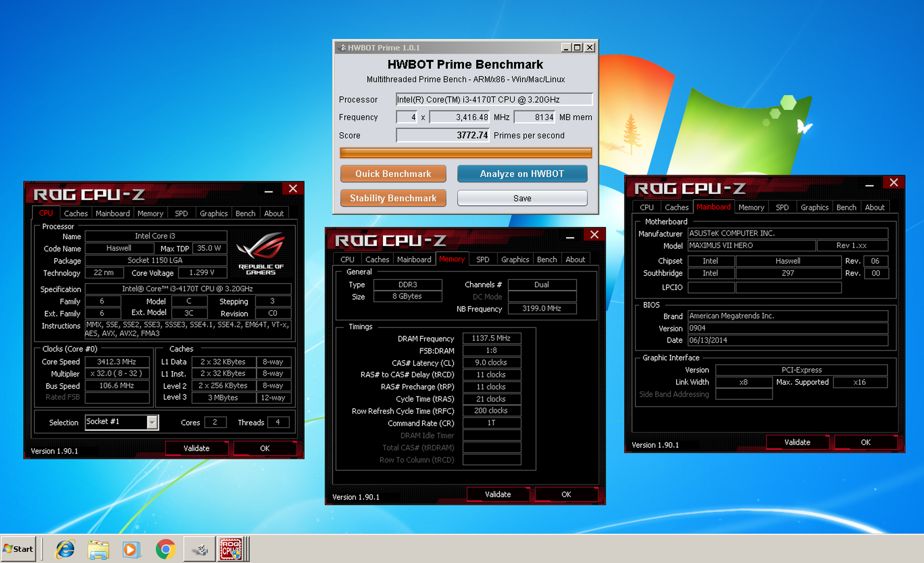Viewport: 924px width, 563px height.
Task: Click Validate in the CPU tab window
Action: (196, 448)
